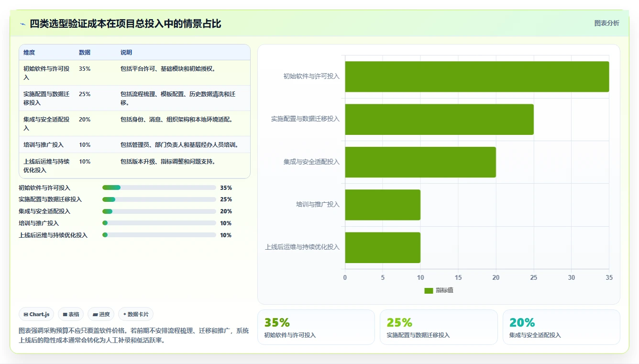Click the dashboard title 四类选型验证成本
Viewport: 639px width, 364px height.
[x=125, y=23]
